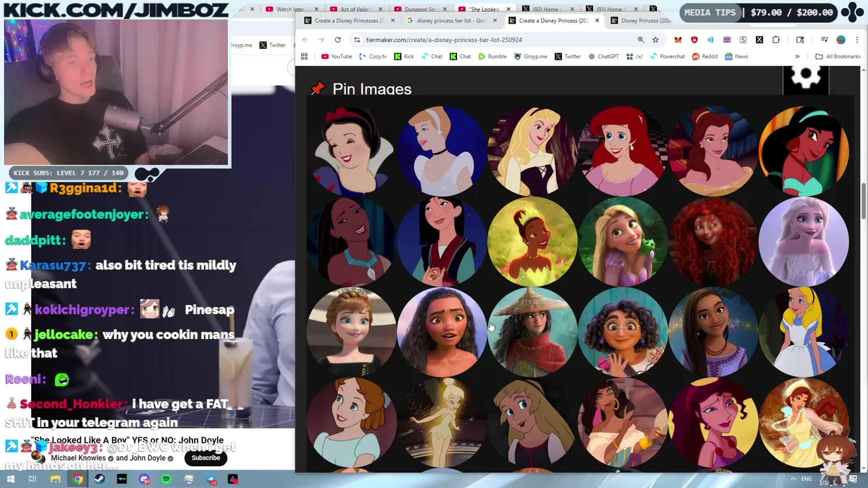Click the Subscribe button under the YouTube video
Image resolution: width=868 pixels, height=488 pixels.
[x=205, y=457]
